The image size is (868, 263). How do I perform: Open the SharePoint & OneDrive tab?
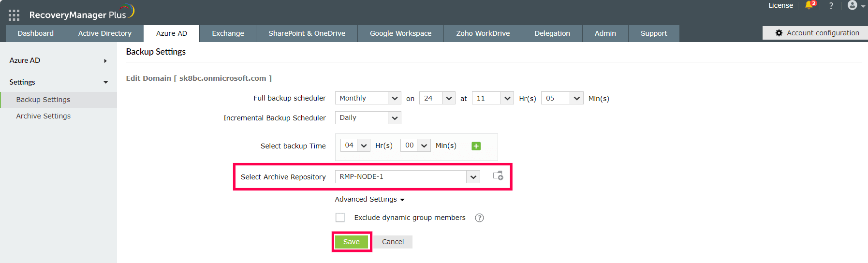307,33
